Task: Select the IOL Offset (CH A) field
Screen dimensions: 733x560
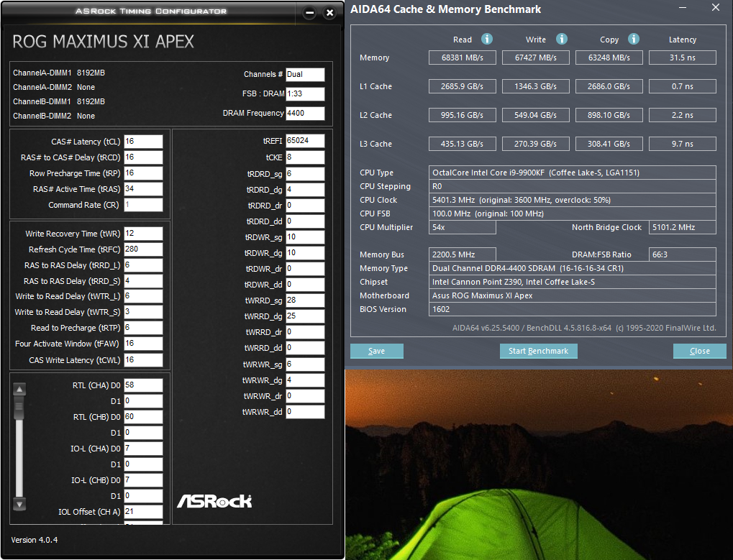Action: (x=143, y=511)
